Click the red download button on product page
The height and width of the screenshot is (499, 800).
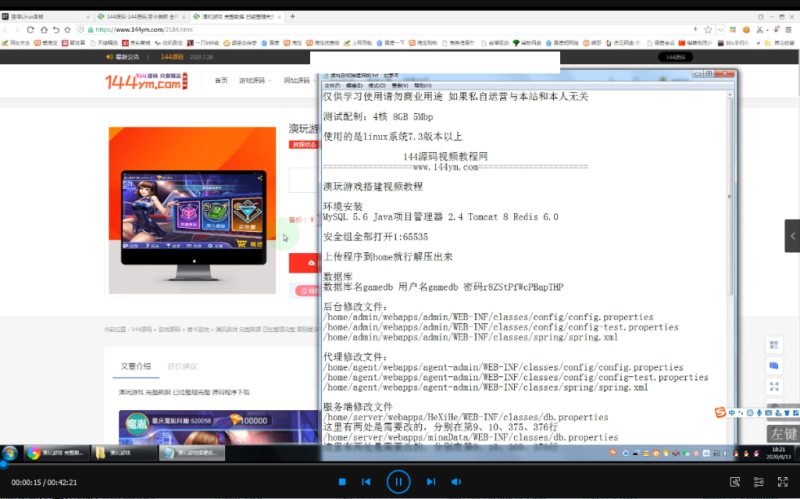coord(304,263)
